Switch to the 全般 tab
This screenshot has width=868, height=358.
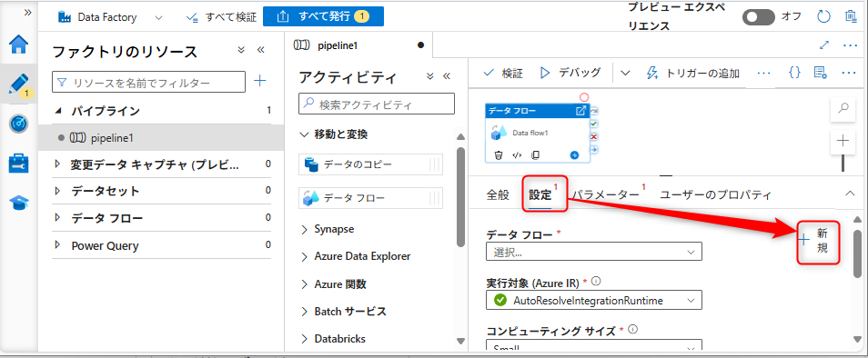point(497,194)
